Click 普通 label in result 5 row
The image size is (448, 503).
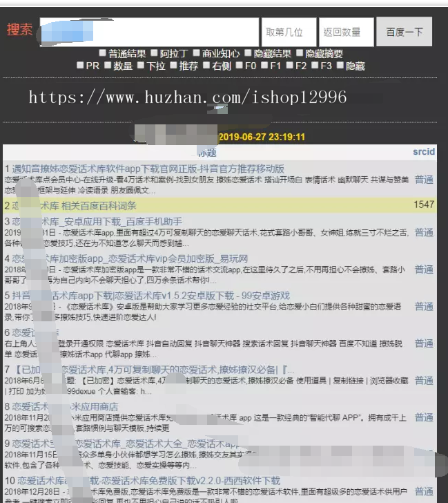coord(424,307)
